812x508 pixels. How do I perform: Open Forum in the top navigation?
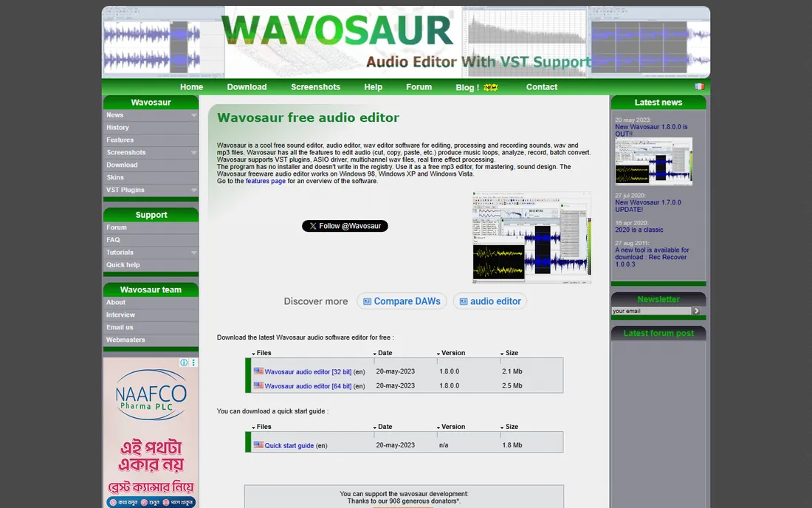[x=419, y=87]
